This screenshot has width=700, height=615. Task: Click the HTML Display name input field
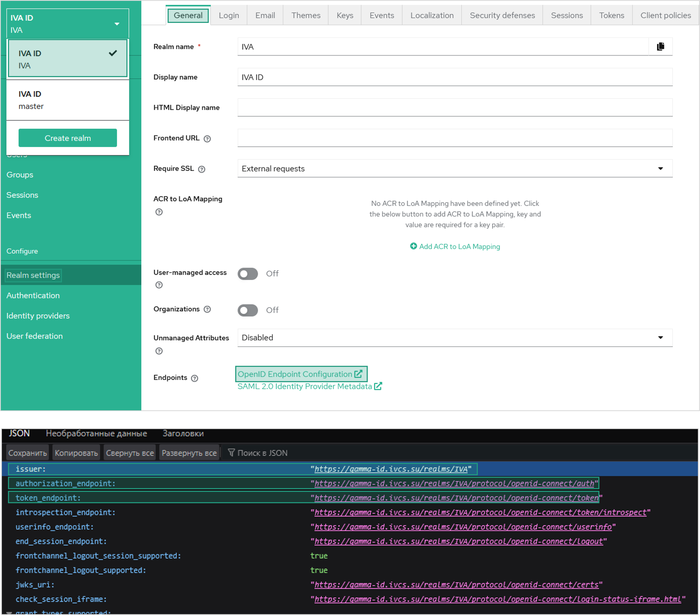click(x=455, y=108)
